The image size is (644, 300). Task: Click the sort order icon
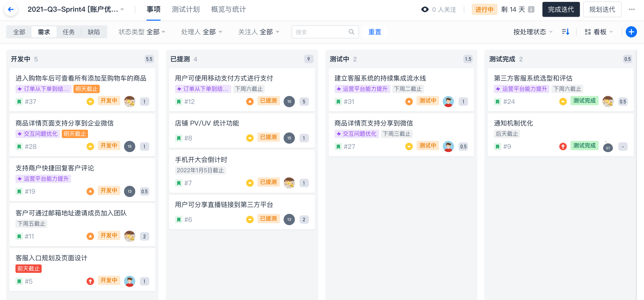point(566,32)
